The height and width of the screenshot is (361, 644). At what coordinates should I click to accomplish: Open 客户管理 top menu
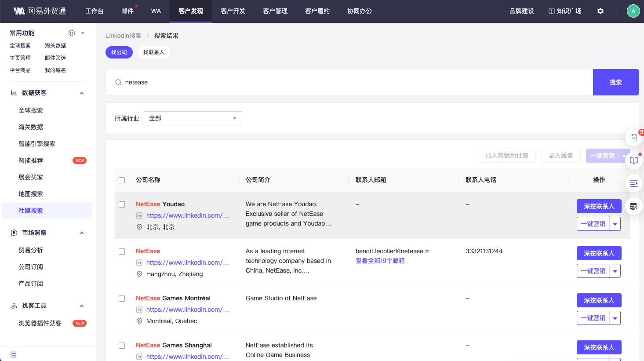click(x=275, y=11)
